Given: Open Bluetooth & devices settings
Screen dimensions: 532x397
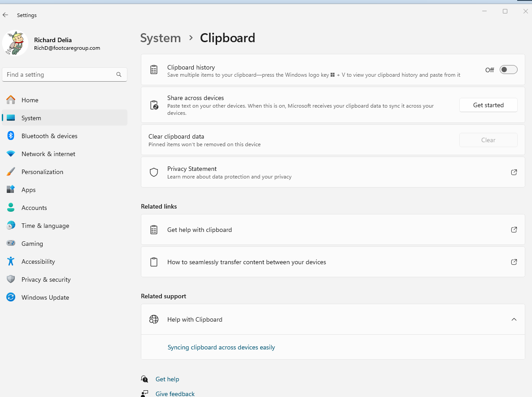Looking at the screenshot, I should click(x=65, y=136).
